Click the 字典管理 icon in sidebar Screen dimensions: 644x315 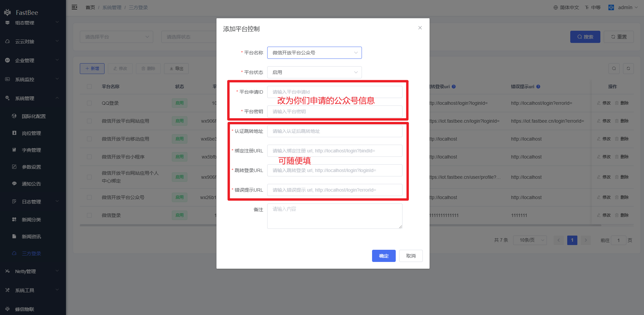tap(14, 150)
